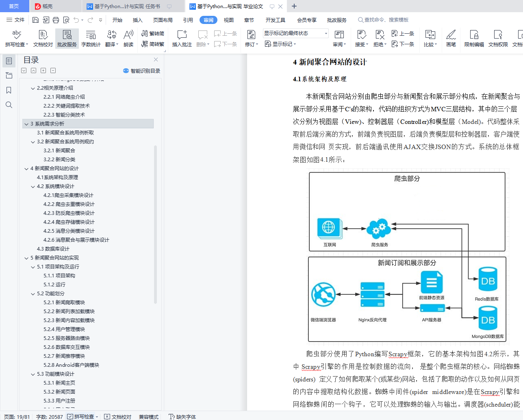This screenshot has height=420, width=523.
Task: Close the 目录 panel
Action: coord(156,60)
